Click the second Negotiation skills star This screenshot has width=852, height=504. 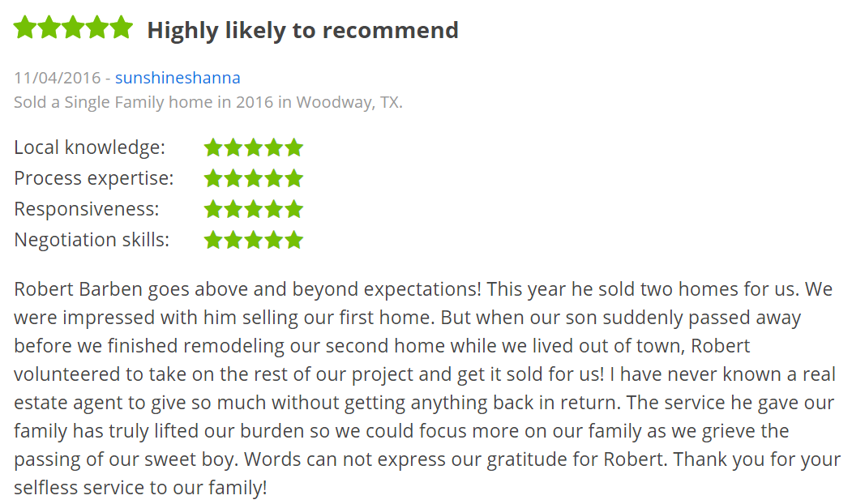233,240
